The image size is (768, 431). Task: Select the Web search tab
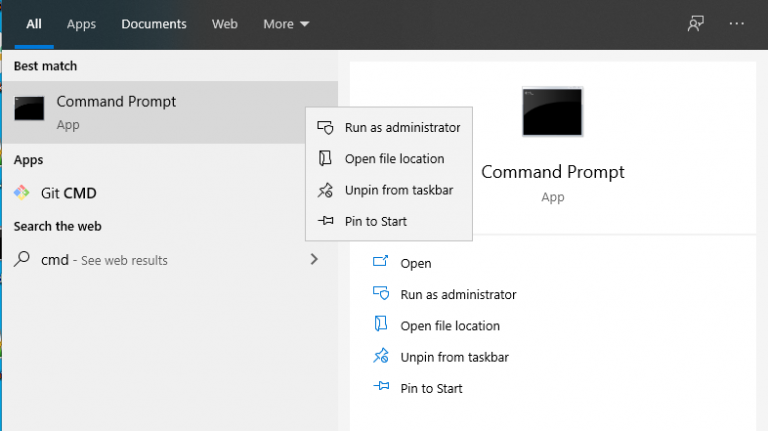[x=224, y=24]
